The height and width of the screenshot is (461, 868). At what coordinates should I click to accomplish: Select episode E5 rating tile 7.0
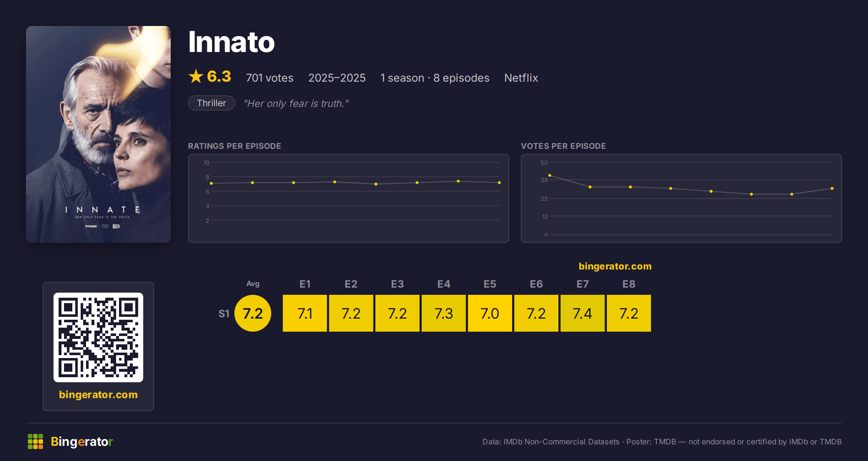(x=490, y=313)
